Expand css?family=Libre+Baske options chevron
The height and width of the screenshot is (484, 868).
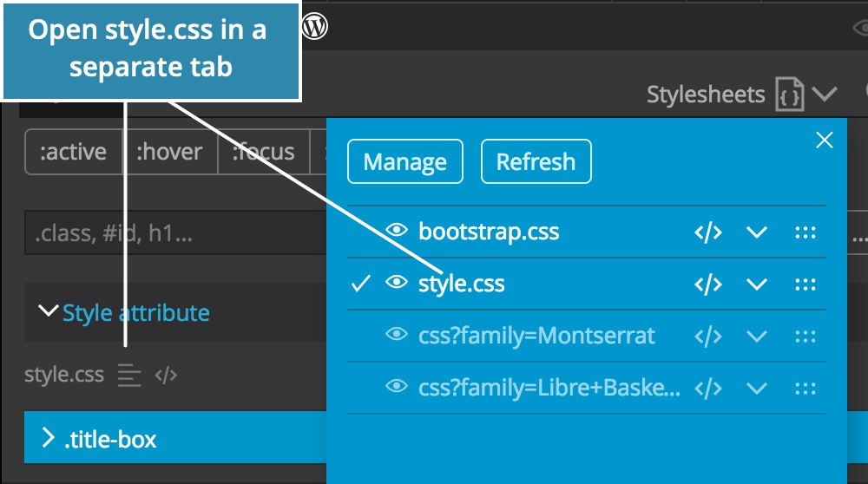756,389
